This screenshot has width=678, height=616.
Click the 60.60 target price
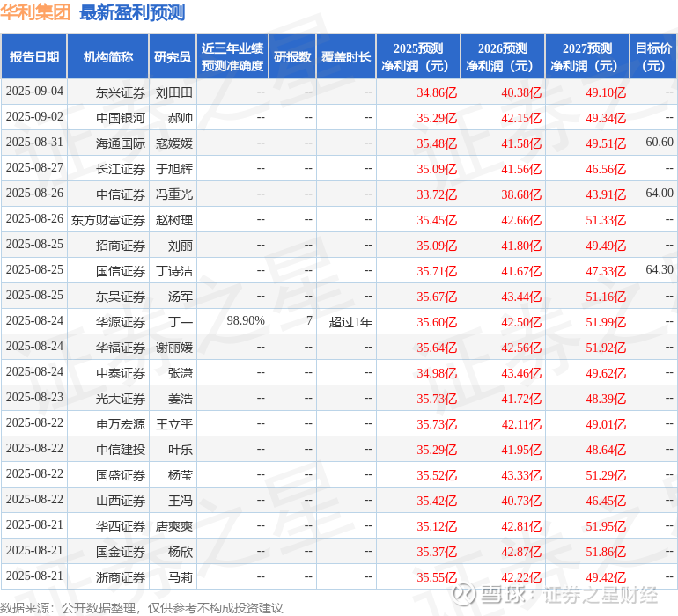(660, 142)
